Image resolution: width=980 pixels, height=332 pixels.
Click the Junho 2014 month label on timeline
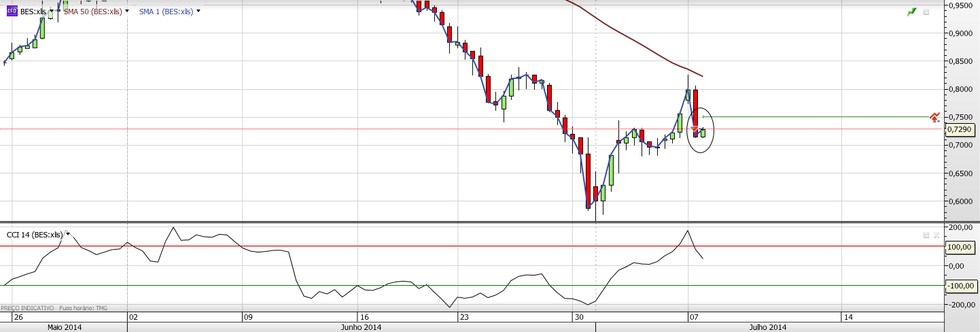[361, 327]
